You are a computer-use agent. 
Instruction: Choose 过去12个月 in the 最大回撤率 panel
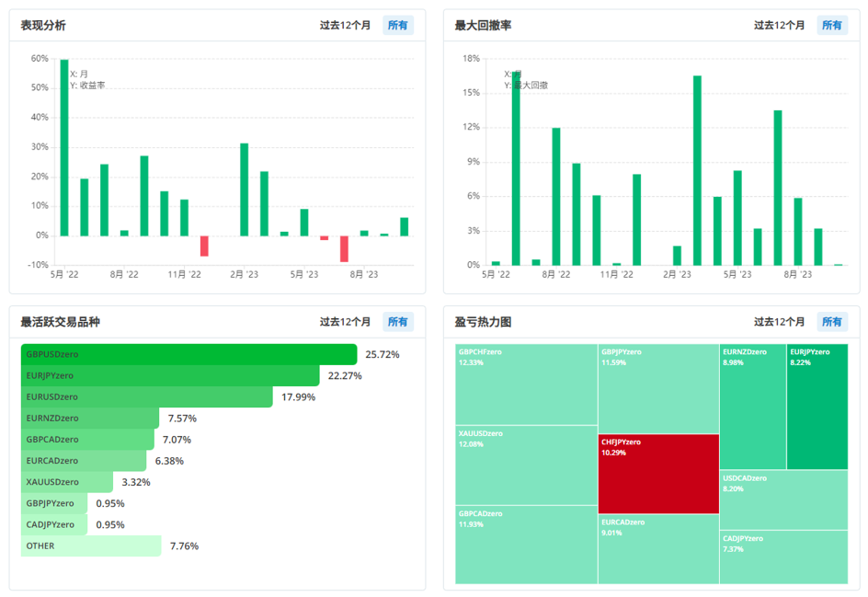[x=779, y=26]
